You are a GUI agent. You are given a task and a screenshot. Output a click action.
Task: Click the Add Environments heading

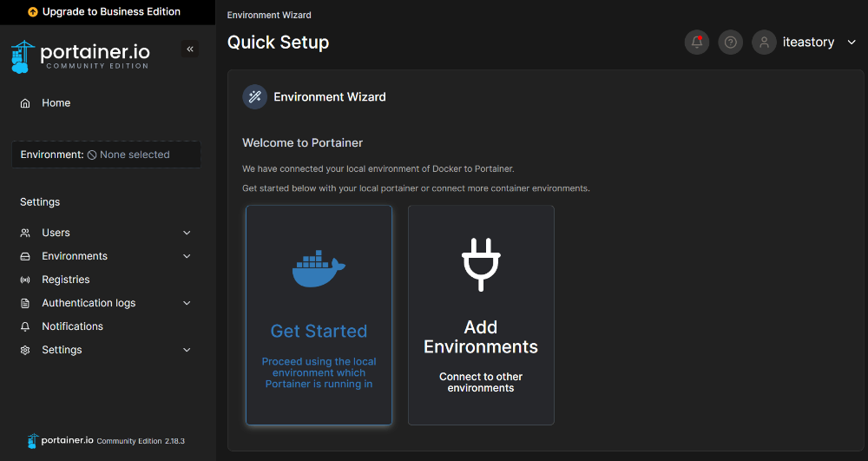pyautogui.click(x=481, y=337)
